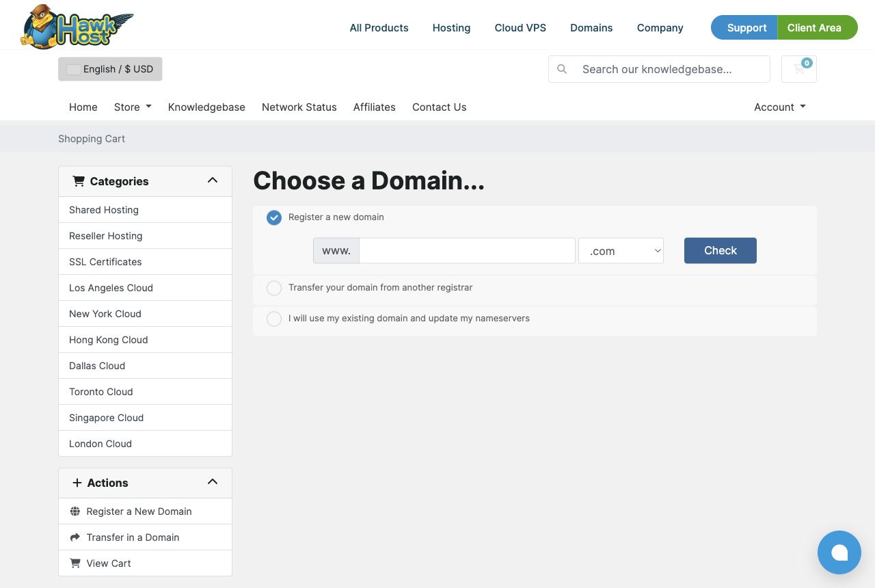875x588 pixels.
Task: Expand the Account dropdown menu
Action: pos(780,107)
